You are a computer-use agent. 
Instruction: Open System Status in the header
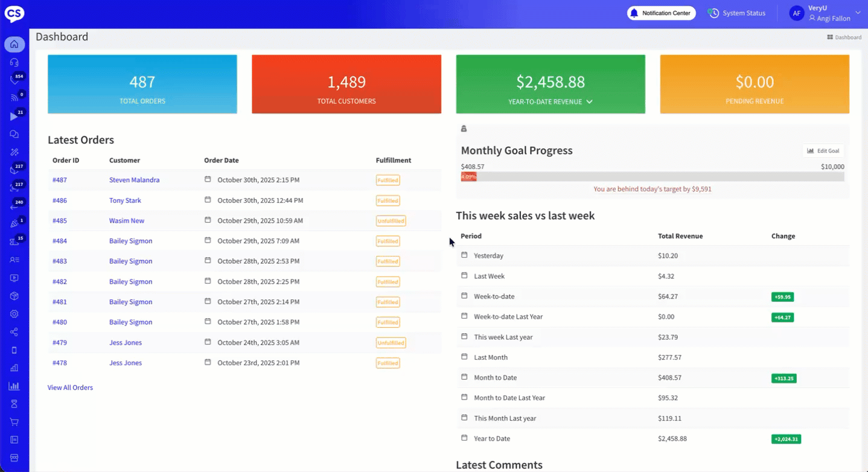[x=736, y=13]
